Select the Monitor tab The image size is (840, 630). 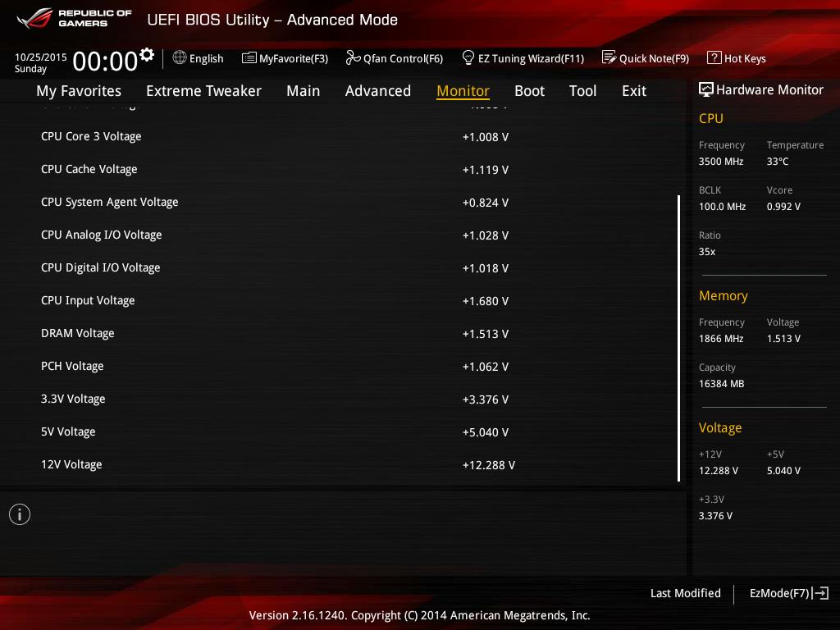[x=463, y=91]
